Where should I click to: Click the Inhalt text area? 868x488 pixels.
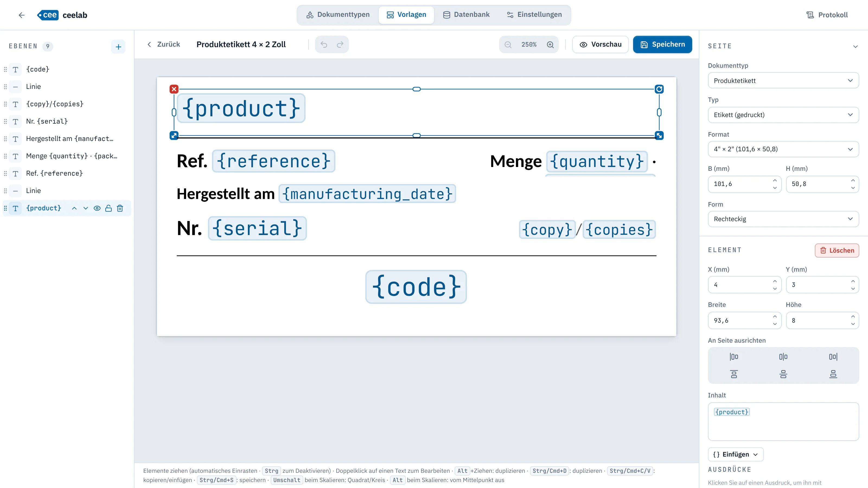(783, 421)
